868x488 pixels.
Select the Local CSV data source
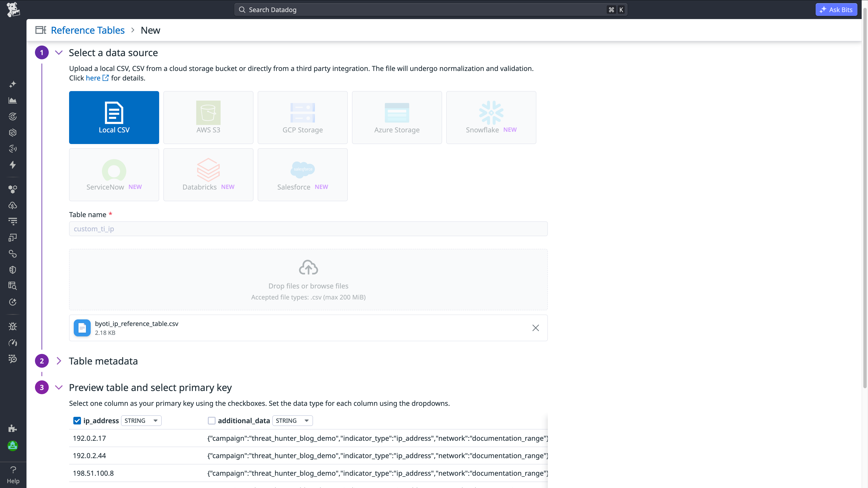(114, 118)
